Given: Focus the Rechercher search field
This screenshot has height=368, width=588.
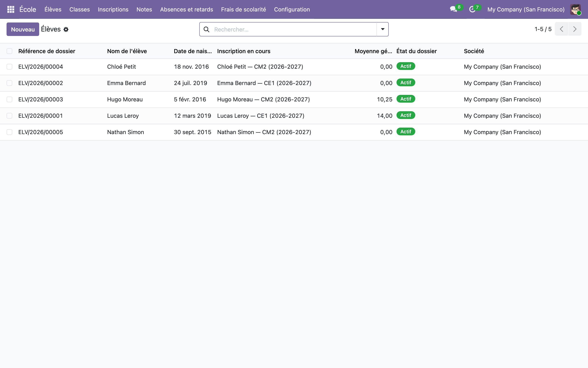Looking at the screenshot, I should point(294,29).
